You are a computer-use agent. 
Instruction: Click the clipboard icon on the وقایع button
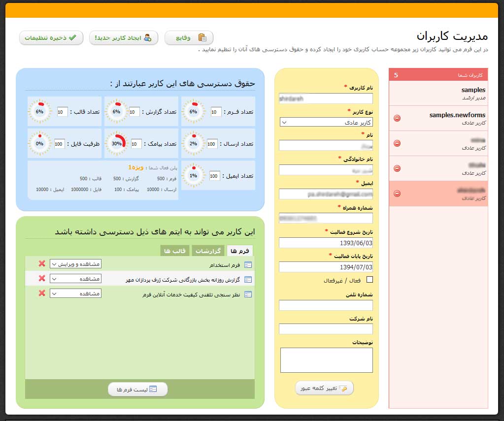(x=202, y=37)
